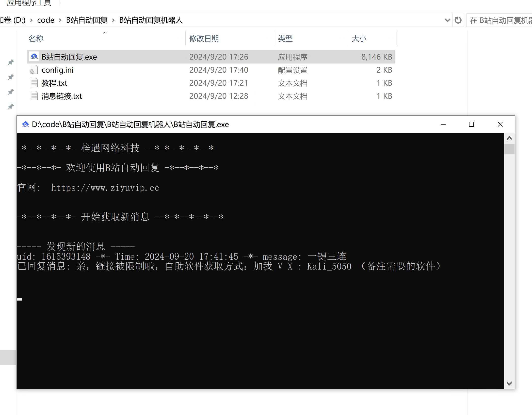This screenshot has height=415, width=532.
Task: Click the console window title bar icon
Action: click(x=25, y=124)
